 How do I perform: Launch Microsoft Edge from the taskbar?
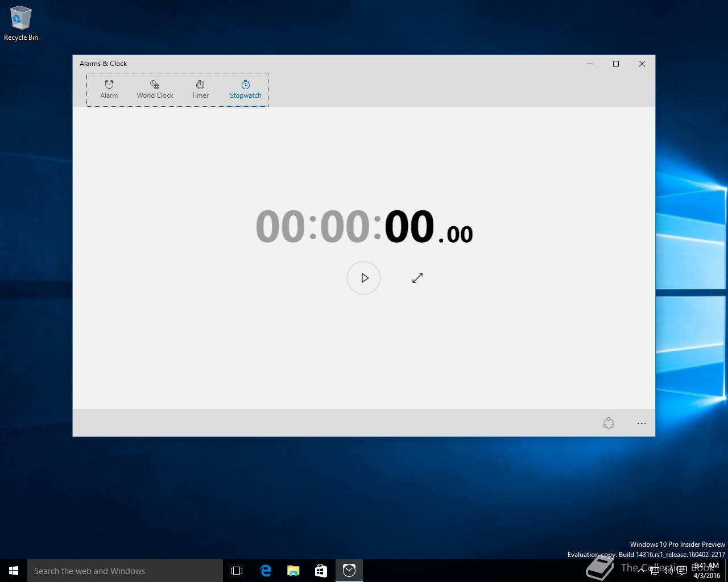(265, 571)
